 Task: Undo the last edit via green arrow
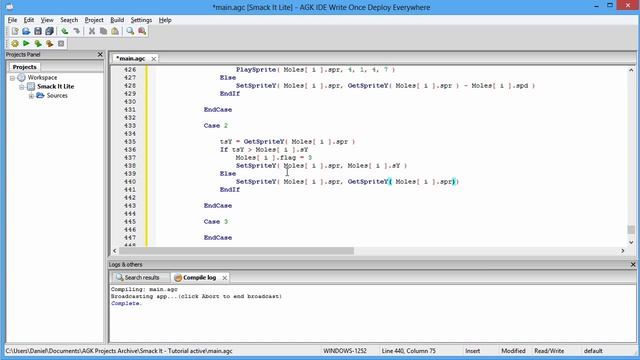pos(64,31)
